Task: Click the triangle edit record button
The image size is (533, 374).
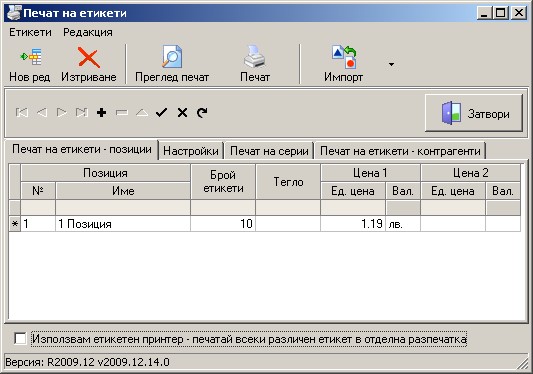Action: pyautogui.click(x=142, y=113)
